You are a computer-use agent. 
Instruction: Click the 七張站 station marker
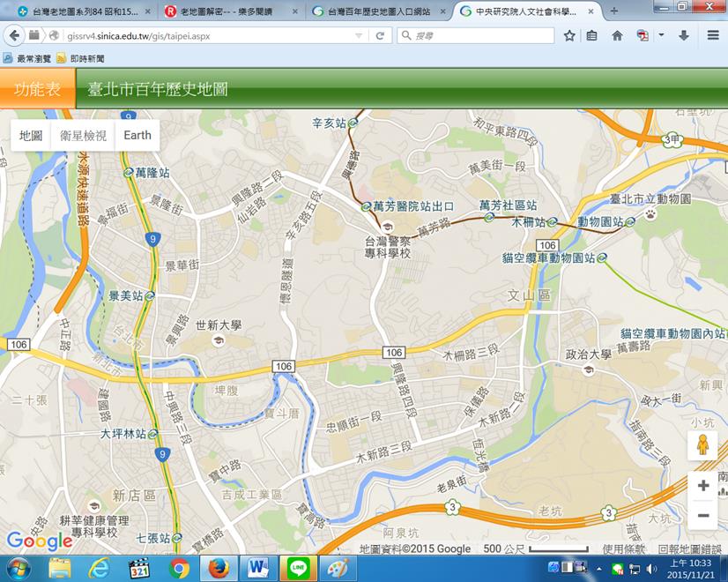coord(176,538)
